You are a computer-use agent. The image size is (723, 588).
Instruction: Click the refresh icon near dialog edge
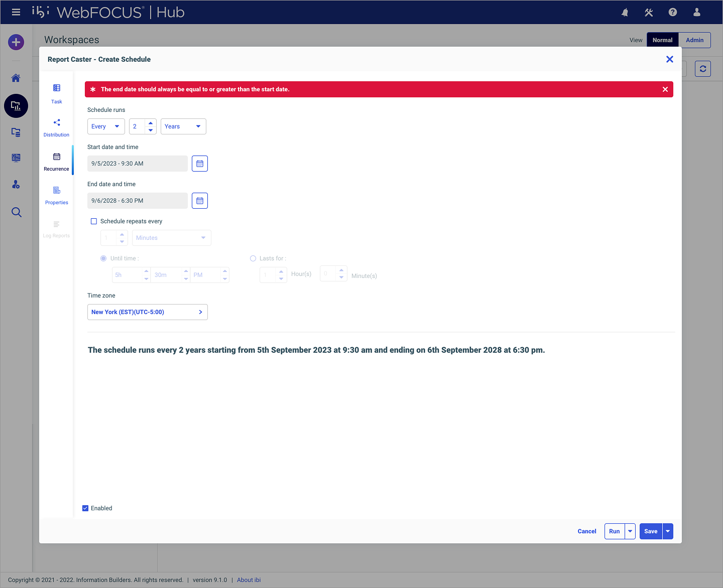[702, 69]
